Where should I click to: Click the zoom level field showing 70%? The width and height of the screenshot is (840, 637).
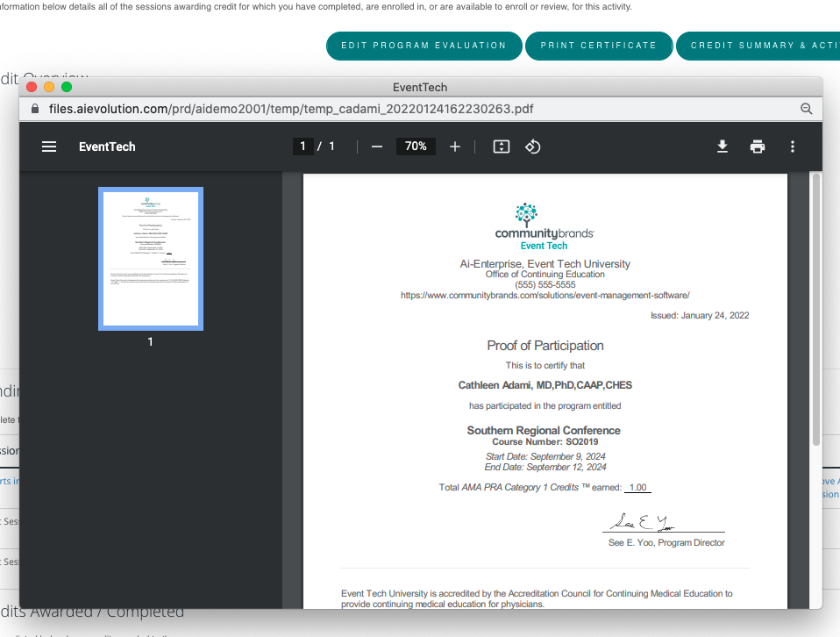416,147
